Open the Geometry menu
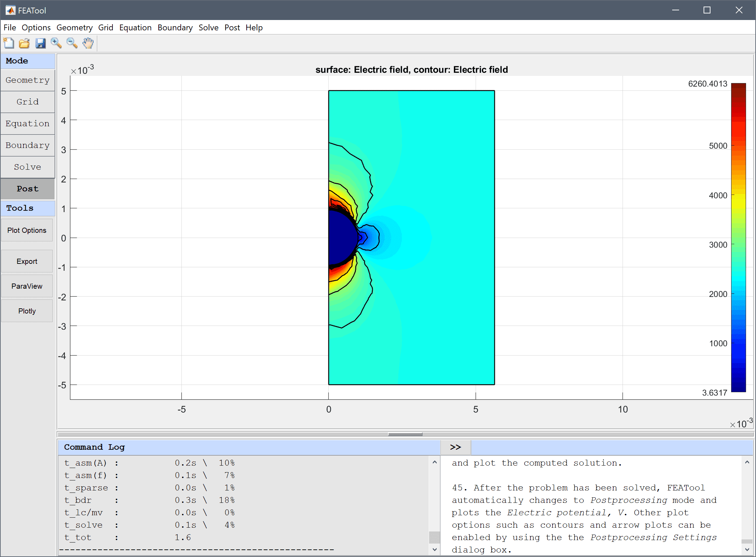756x557 pixels. coord(74,28)
